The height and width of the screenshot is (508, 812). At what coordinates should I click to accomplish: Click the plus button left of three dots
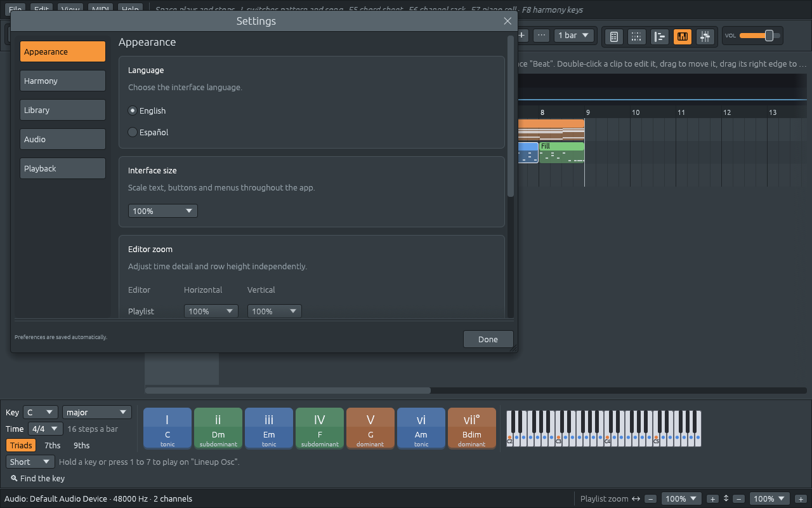(x=521, y=36)
